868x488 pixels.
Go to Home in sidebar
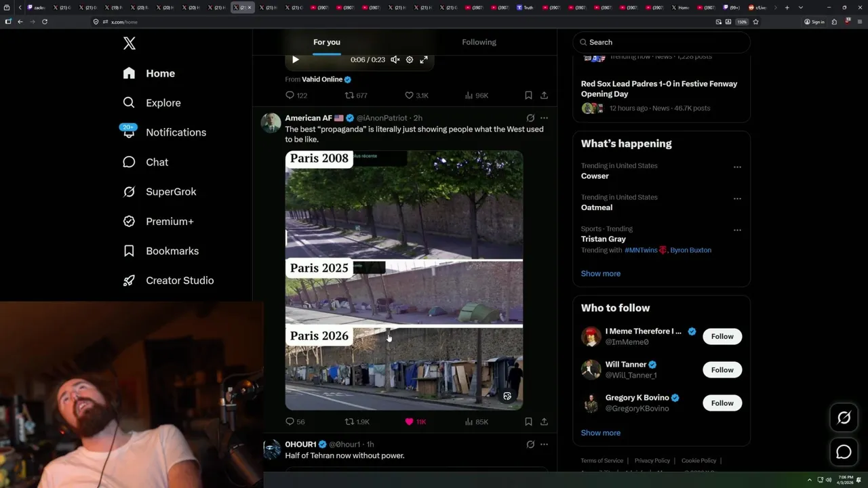pos(149,73)
